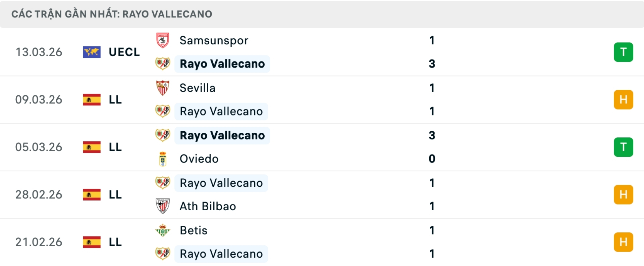Click the Samsunspor team name

coord(214,40)
